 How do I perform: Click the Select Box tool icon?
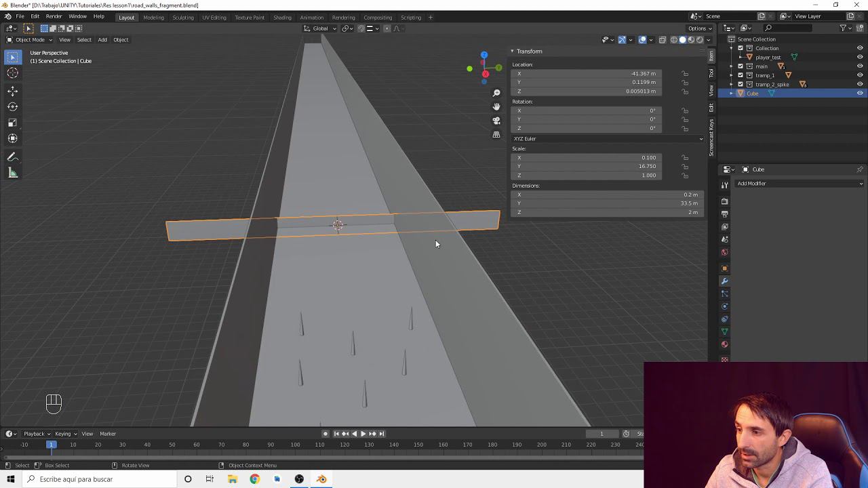pos(13,57)
